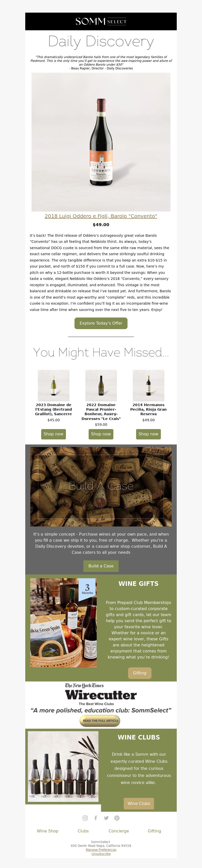Viewport: 202px width, 868px height.
Task: Read the full Wirecutter article
Action: click(100, 721)
